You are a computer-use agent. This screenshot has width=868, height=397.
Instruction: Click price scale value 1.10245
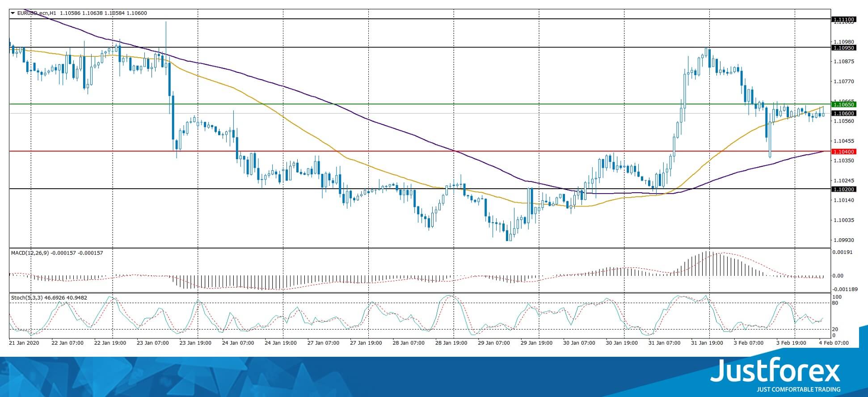tap(844, 181)
